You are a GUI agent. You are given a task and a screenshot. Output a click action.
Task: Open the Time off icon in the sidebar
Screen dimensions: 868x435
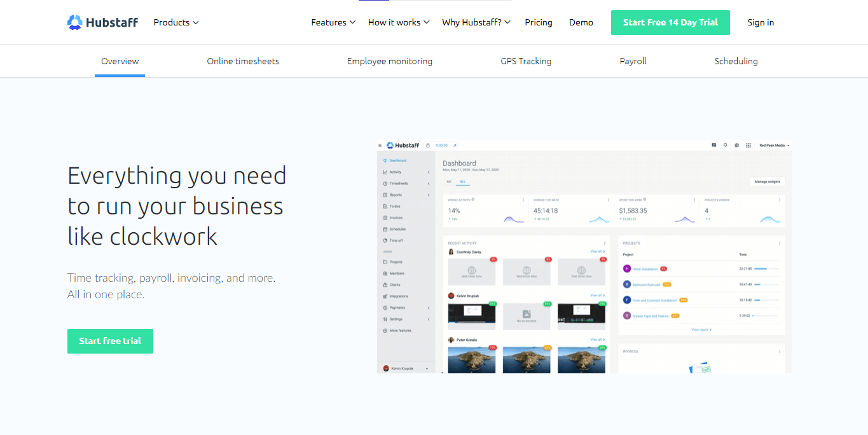385,240
